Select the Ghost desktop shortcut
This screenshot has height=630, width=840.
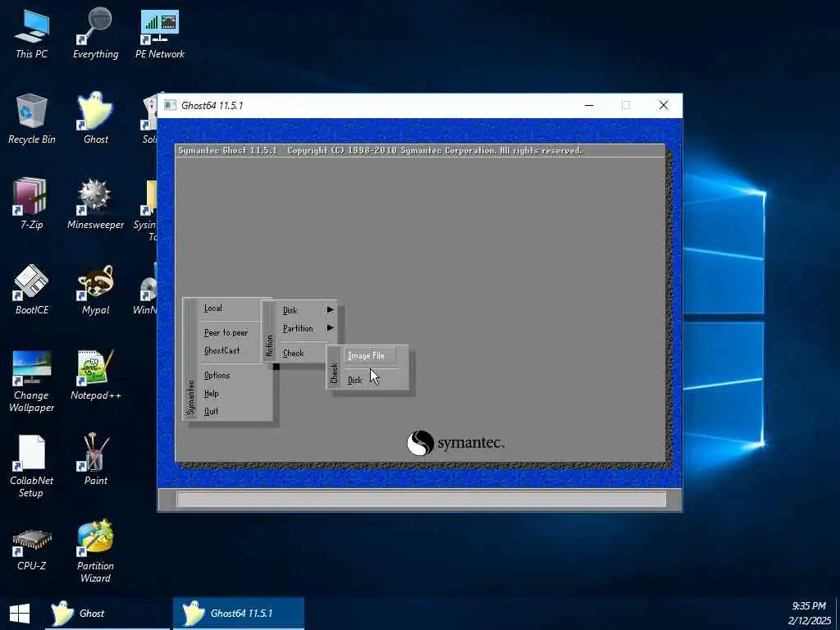click(96, 119)
